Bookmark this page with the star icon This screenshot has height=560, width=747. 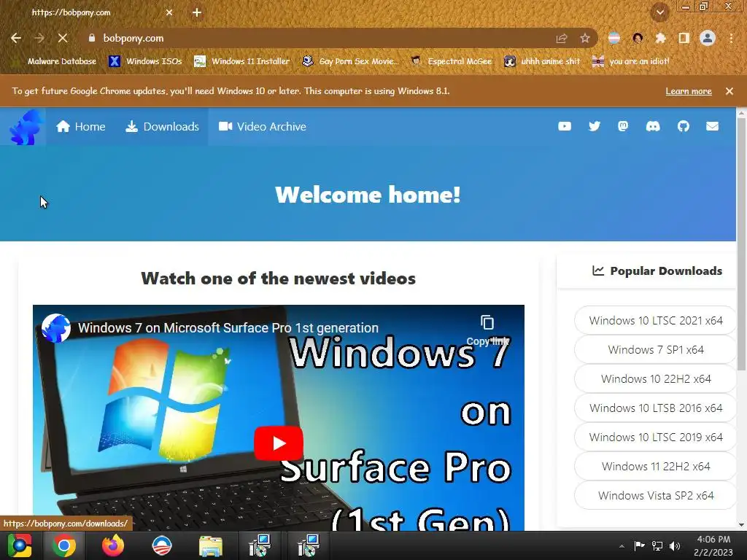pyautogui.click(x=585, y=38)
